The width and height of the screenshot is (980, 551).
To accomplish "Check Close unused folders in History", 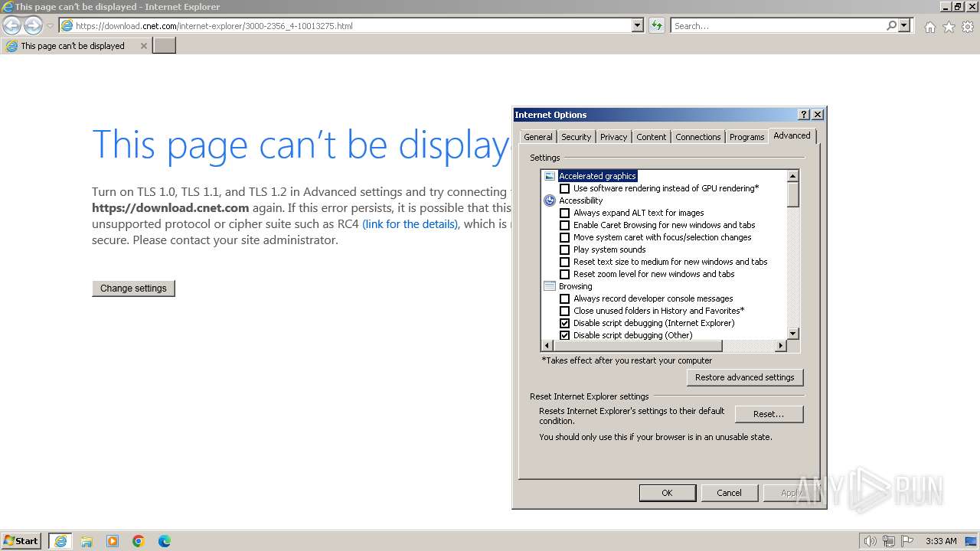I will click(565, 311).
